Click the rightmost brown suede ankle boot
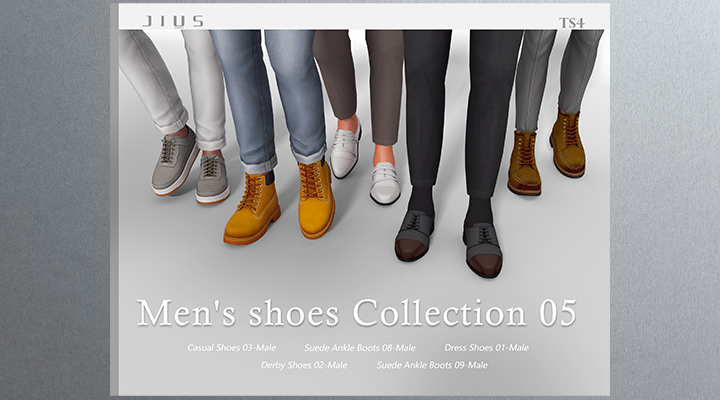 (x=568, y=145)
